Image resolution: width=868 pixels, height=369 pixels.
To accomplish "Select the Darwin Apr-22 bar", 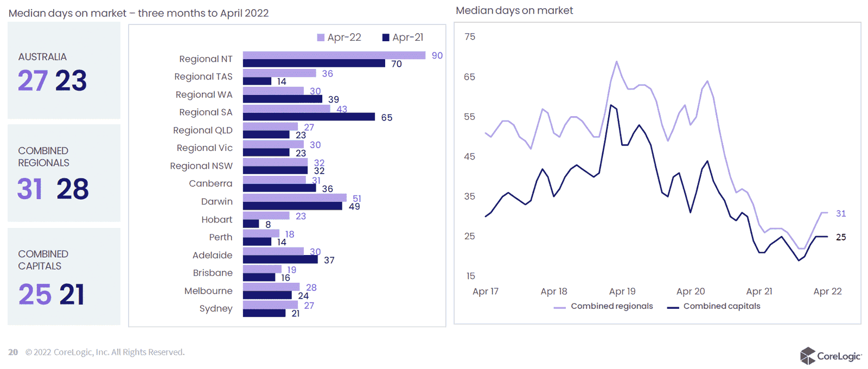I will pyautogui.click(x=295, y=198).
